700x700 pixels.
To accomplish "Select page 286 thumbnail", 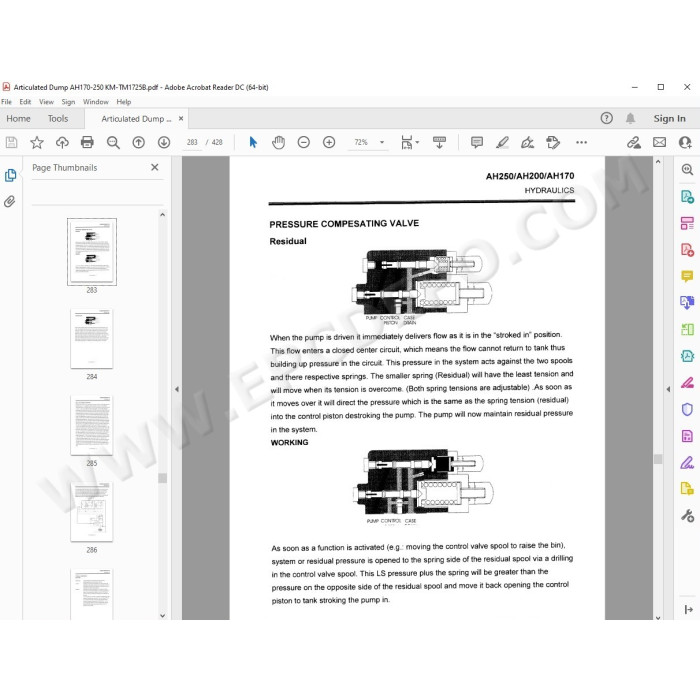I will tap(92, 512).
